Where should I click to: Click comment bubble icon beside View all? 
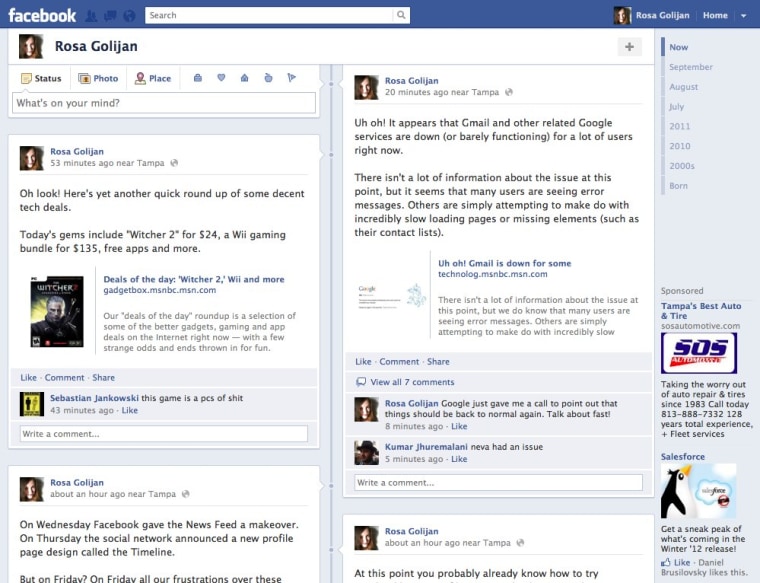pos(361,382)
